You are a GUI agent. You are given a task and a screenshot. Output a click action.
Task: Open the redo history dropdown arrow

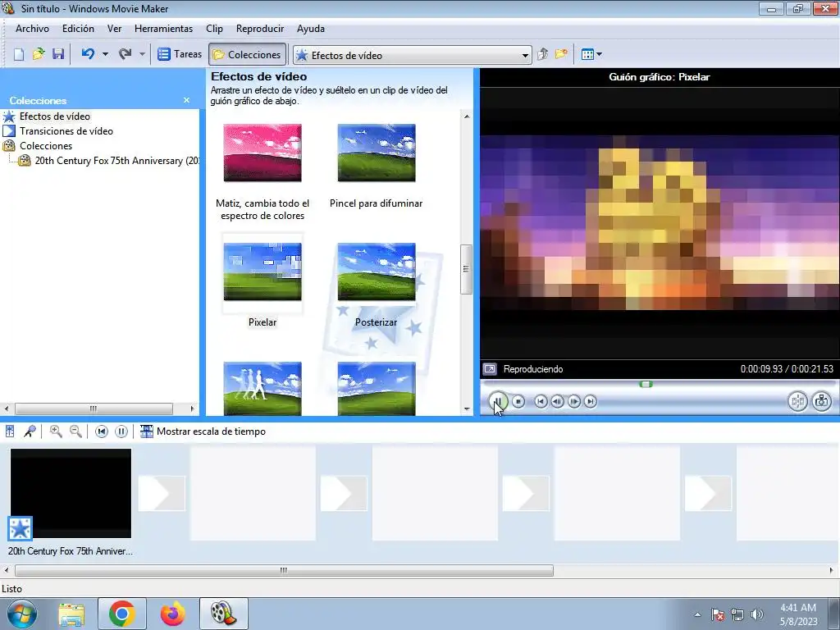(142, 54)
